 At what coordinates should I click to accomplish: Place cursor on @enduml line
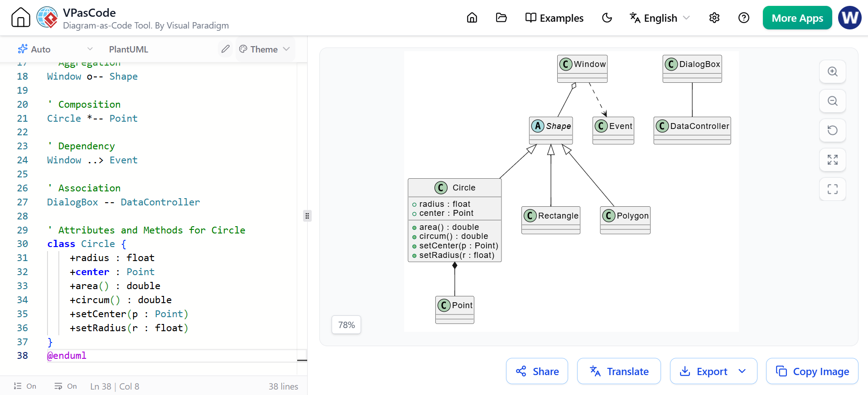[67, 356]
